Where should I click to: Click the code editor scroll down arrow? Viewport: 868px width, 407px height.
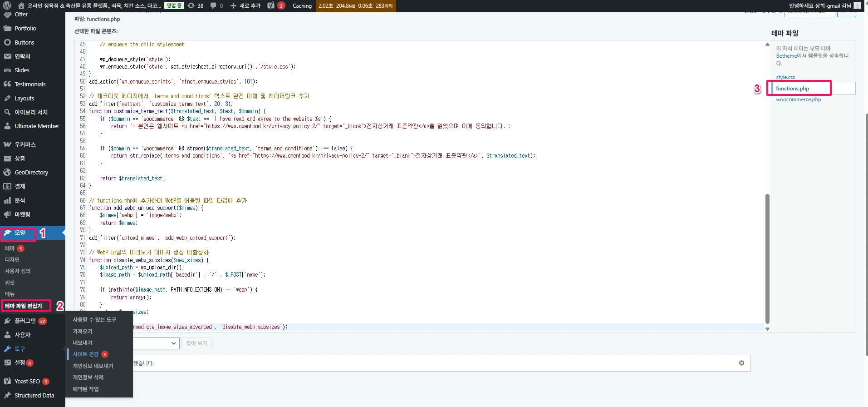(x=767, y=329)
